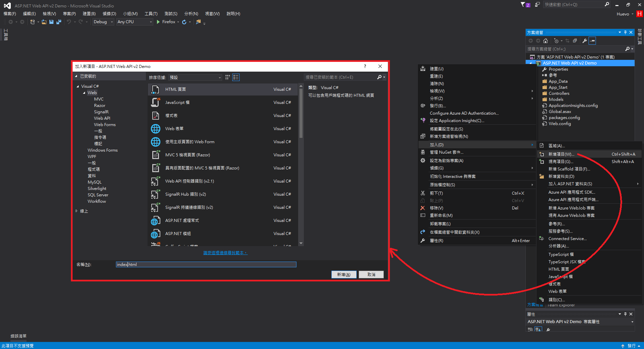Image resolution: width=644 pixels, height=349 pixels.
Task: Choose 管理 NuGet 套件... in the context menu
Action: [477, 152]
